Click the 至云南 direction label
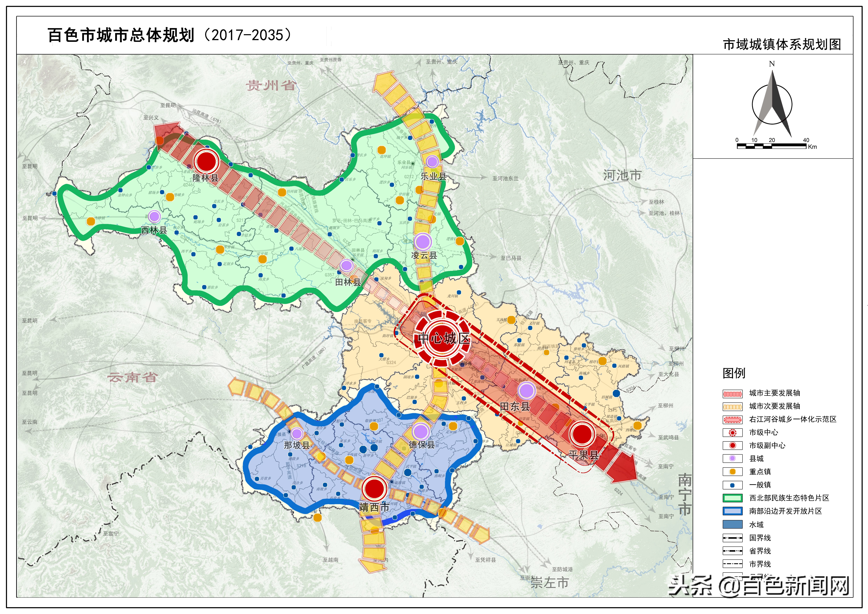Image resolution: width=868 pixels, height=614 pixels. pos(30,422)
